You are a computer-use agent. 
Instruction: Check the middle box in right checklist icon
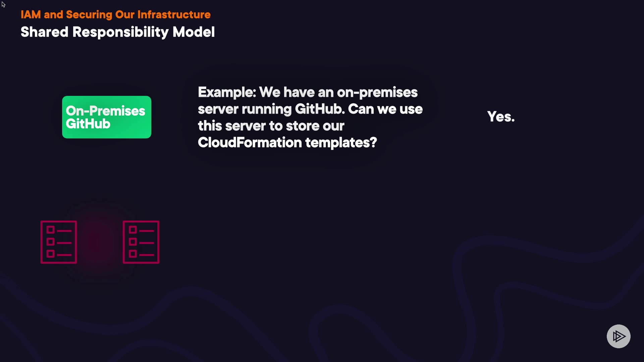click(x=133, y=242)
